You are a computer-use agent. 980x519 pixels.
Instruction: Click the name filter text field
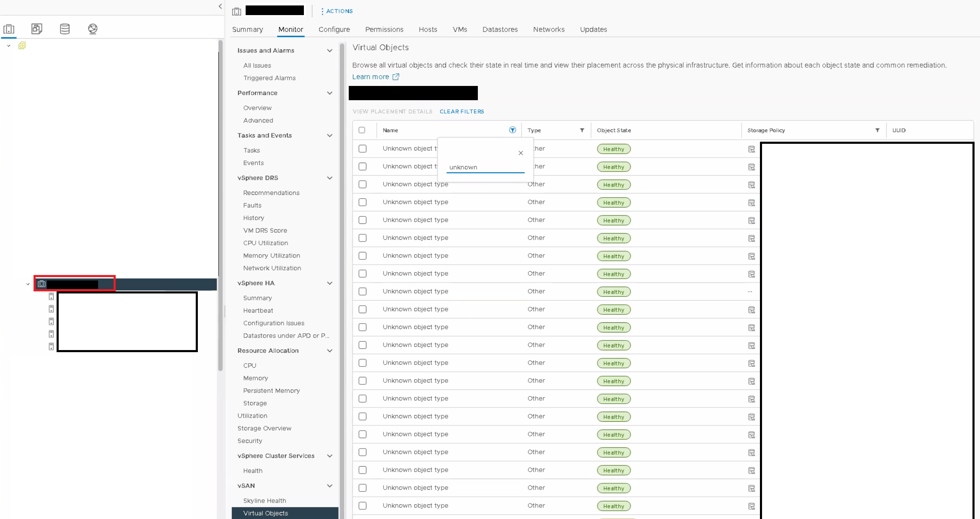coord(485,167)
